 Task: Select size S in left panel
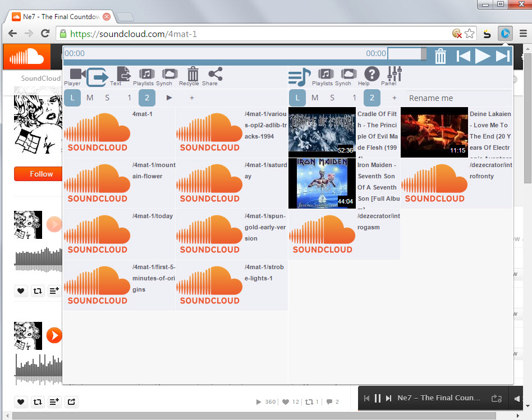click(x=107, y=98)
